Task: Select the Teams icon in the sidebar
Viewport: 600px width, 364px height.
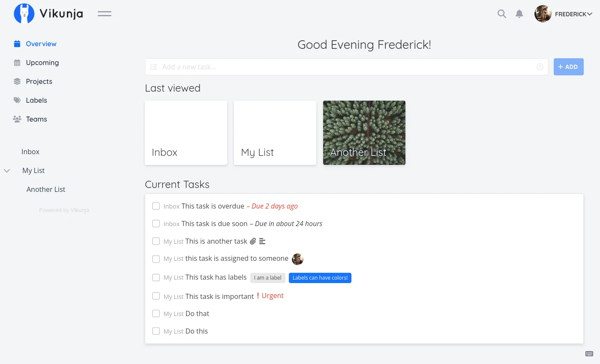Action: point(17,119)
